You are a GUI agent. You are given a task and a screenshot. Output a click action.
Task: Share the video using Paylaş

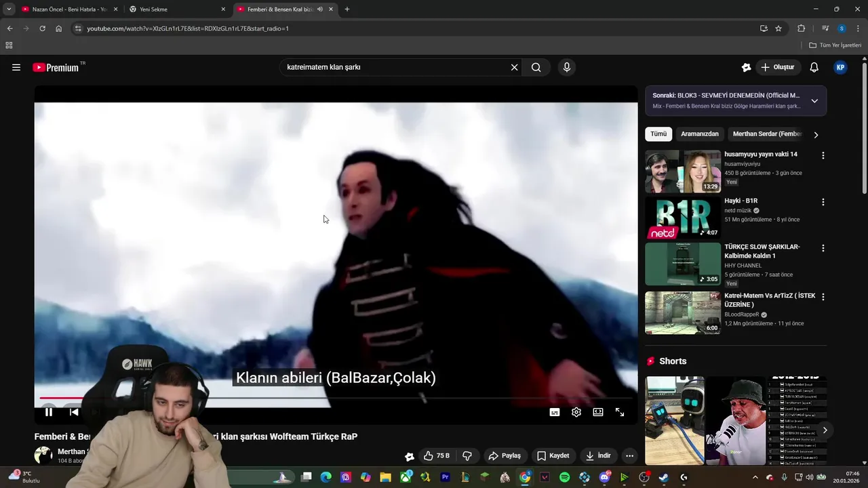[x=505, y=456]
